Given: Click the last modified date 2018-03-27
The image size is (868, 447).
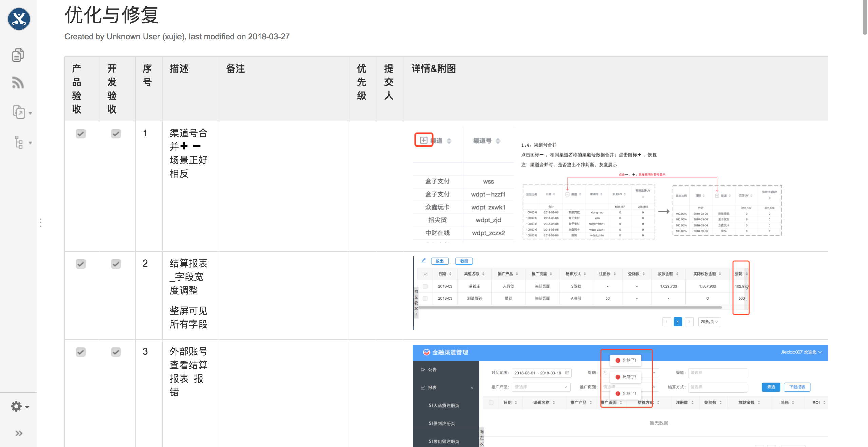Looking at the screenshot, I should (269, 37).
